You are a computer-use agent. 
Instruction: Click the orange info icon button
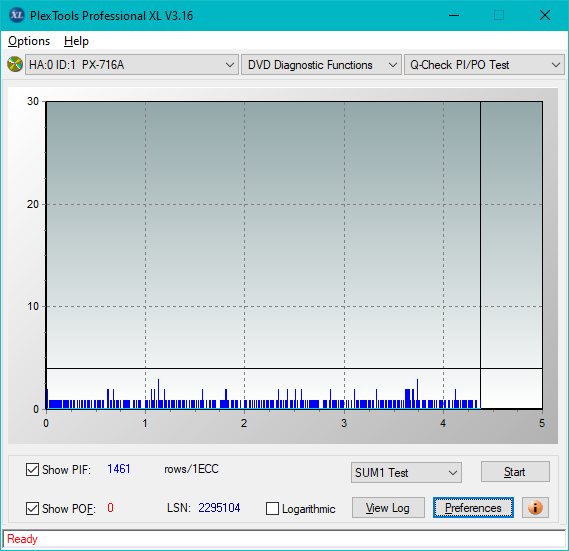point(535,507)
